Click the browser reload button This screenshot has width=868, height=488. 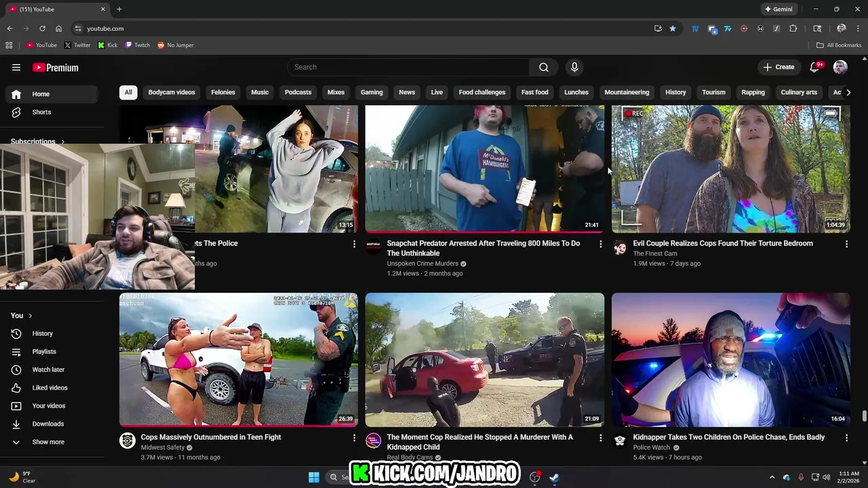[42, 28]
